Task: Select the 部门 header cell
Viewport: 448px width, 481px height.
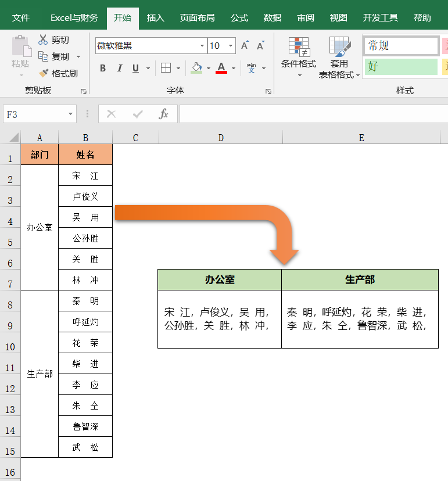Action: tap(40, 155)
